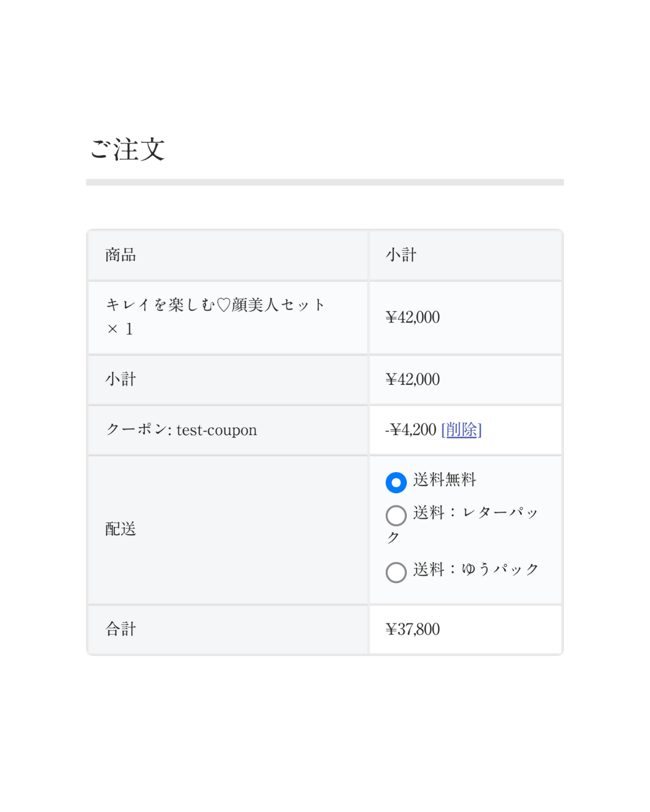Click the クーポン: test-coupon label
The image size is (650, 812).
182,429
